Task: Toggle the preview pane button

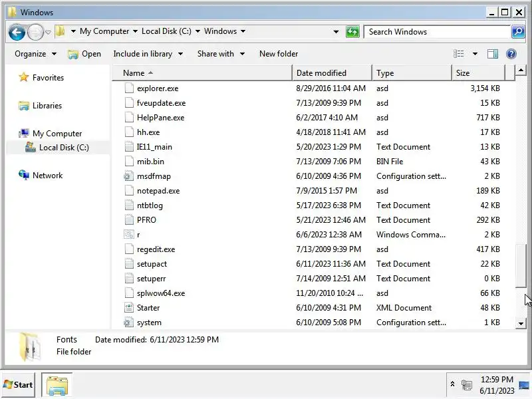Action: tap(493, 54)
